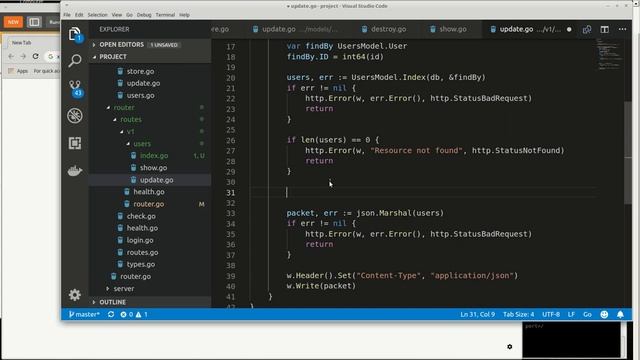Select the Go language mode
640x360 pixels.
587,314
